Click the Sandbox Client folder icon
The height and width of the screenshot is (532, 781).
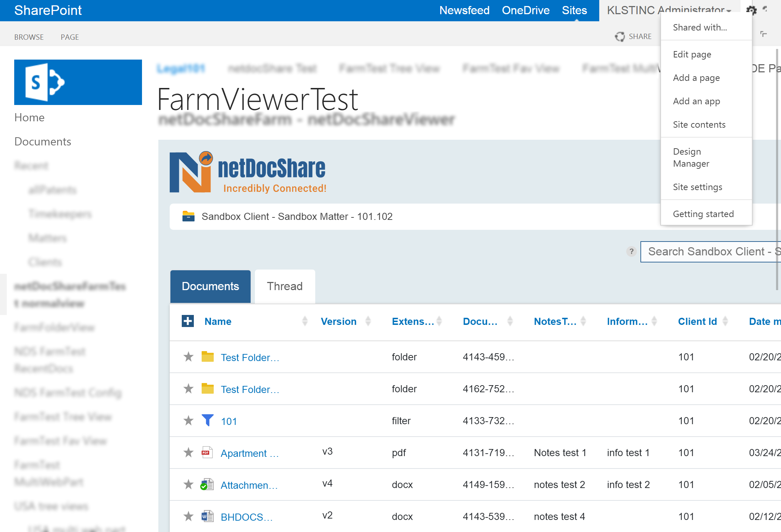pyautogui.click(x=188, y=216)
